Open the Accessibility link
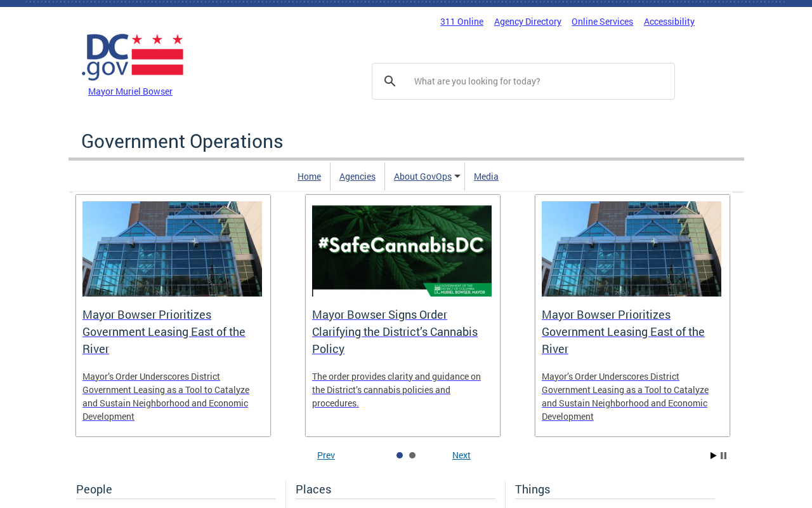Screen dimensions: 812x508 pyautogui.click(x=669, y=22)
